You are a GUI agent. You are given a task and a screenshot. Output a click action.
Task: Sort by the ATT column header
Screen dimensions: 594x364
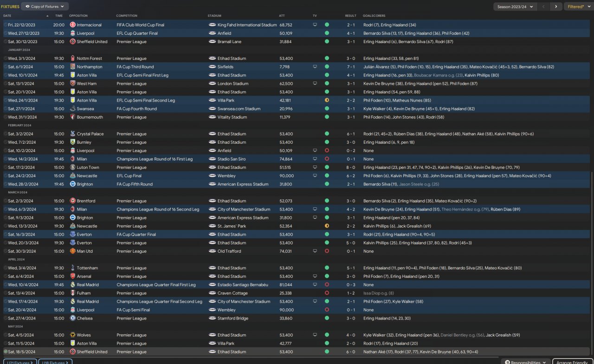pyautogui.click(x=282, y=16)
